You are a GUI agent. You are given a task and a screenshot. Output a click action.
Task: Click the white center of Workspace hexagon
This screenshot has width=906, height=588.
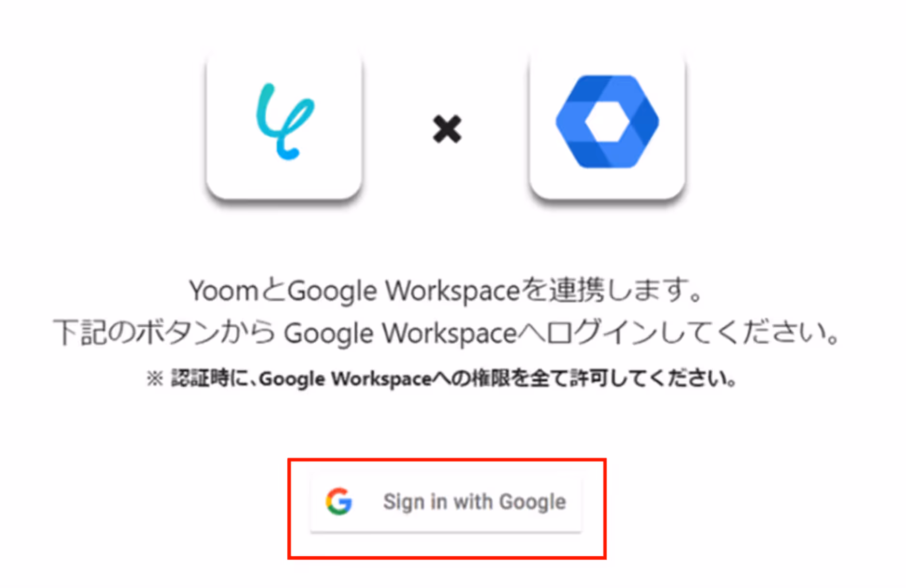607,122
